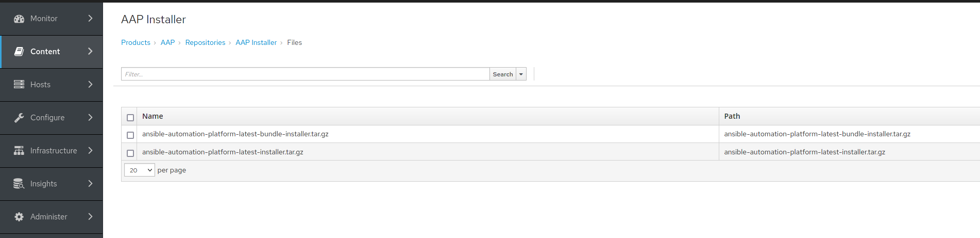Select the latest-installer.tar.gz file checkbox
The height and width of the screenshot is (238, 980).
(130, 153)
